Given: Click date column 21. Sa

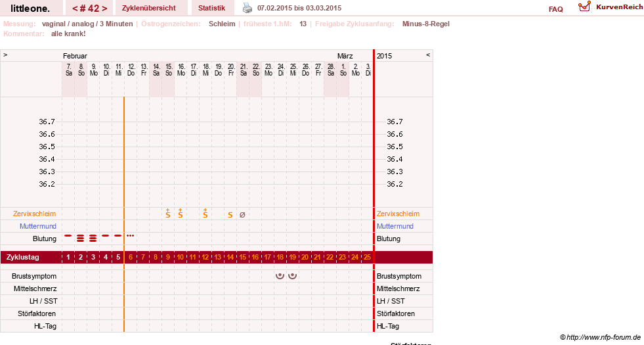Looking at the screenshot, I should 243,70.
